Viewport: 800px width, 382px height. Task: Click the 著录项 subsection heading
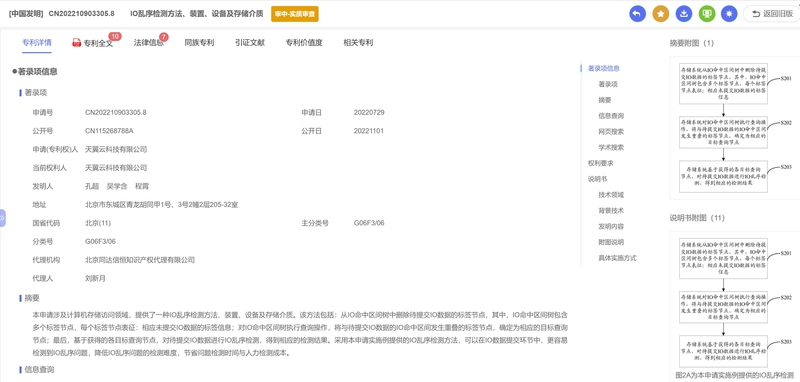36,93
